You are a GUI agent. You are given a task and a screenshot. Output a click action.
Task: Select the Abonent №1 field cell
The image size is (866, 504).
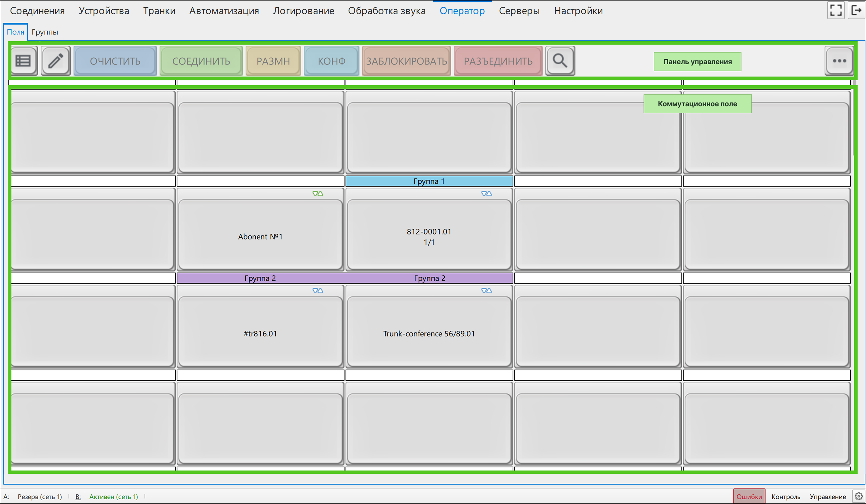click(x=260, y=229)
